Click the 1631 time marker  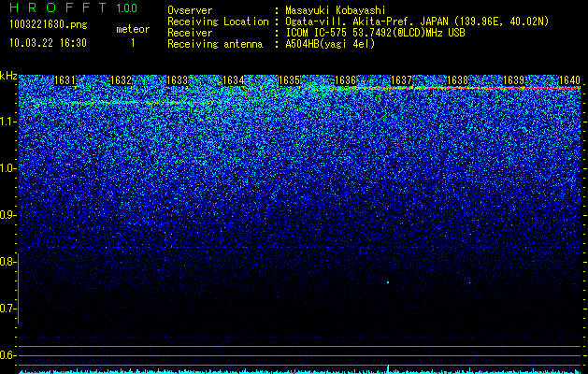[65, 80]
